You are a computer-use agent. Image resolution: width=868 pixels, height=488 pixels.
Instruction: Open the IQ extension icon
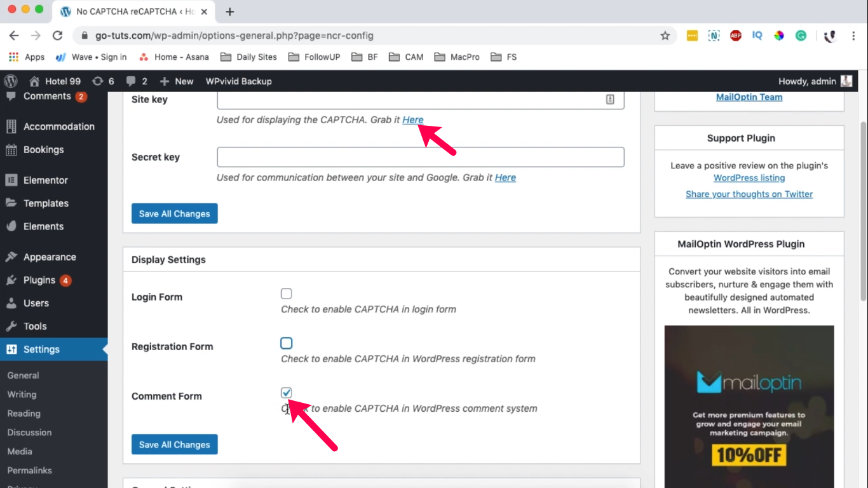(x=757, y=36)
